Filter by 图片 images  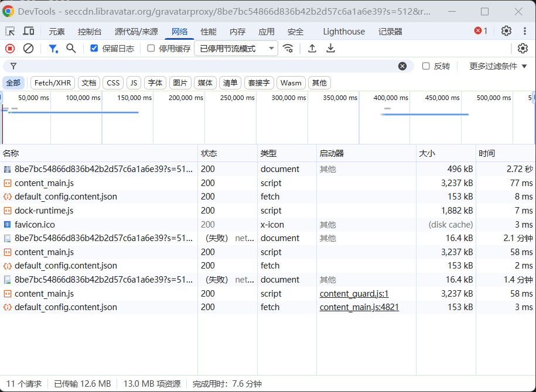[180, 83]
